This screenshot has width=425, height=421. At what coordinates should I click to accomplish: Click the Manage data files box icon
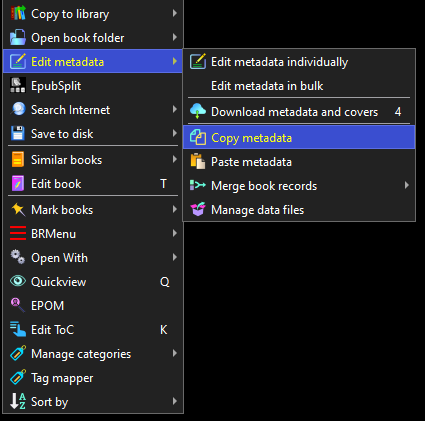[198, 210]
